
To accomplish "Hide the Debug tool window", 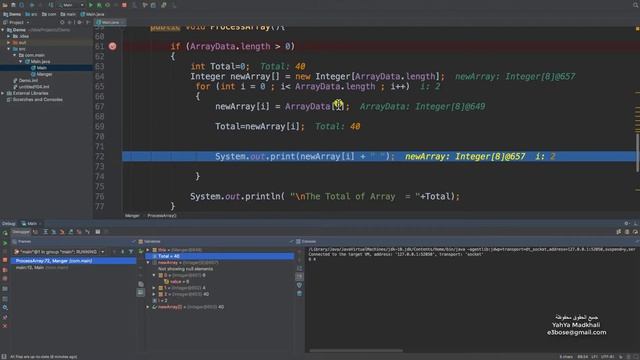I will coord(636,223).
